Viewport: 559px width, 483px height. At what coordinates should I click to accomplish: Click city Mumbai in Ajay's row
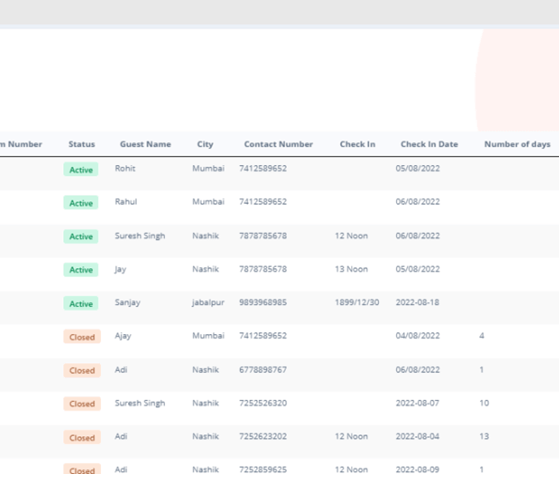[x=208, y=336]
